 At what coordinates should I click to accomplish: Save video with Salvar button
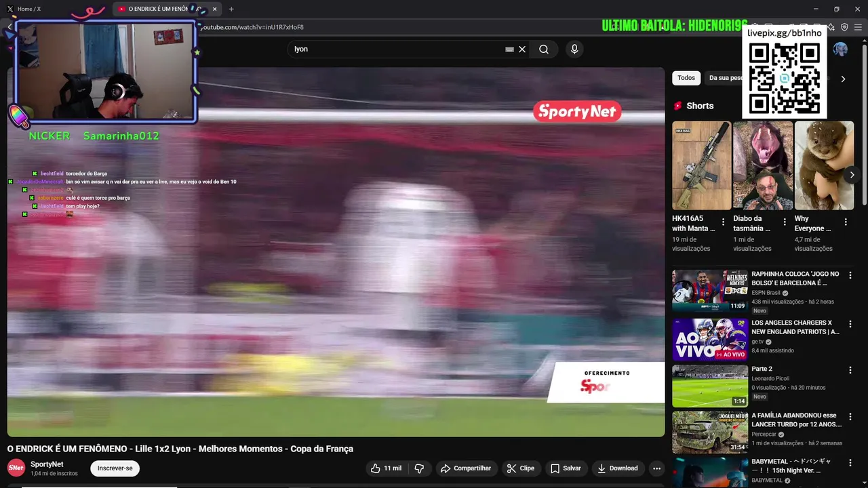click(566, 468)
